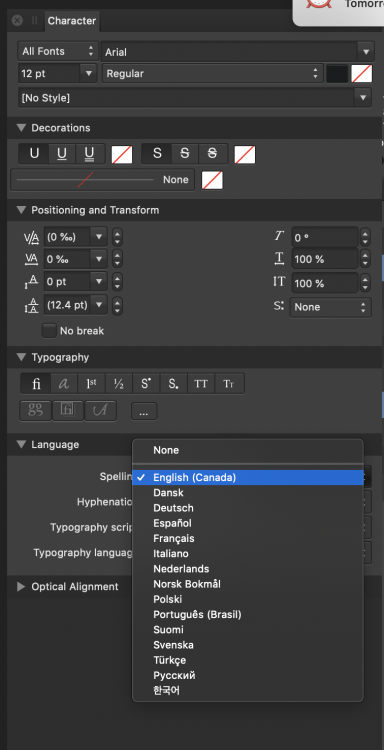Toggle ordinals 1st typography icon
Viewport: 384px width, 750px height.
click(x=91, y=384)
